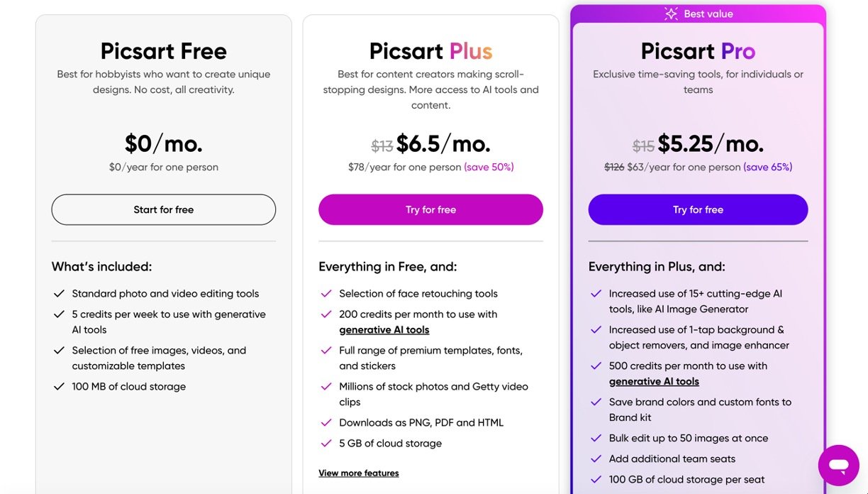Screen dimensions: 868x494
Task: Expand View more features in Plus plan
Action: [x=359, y=473]
